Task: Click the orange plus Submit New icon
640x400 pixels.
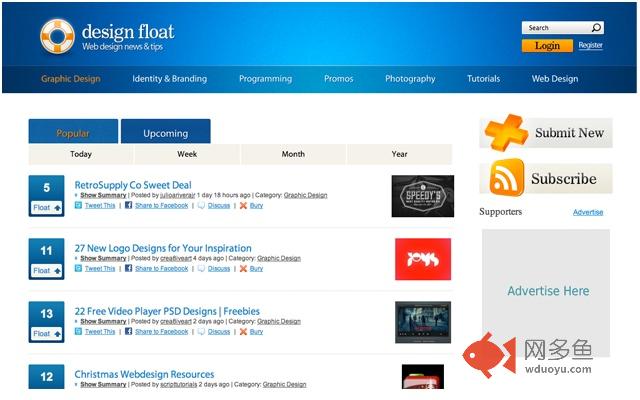Action: 505,133
